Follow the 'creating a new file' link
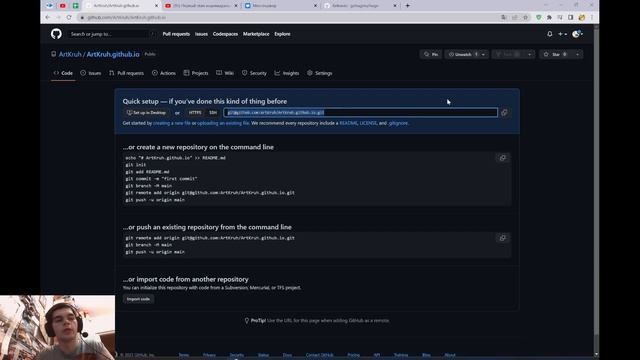640x360 pixels. (x=172, y=123)
